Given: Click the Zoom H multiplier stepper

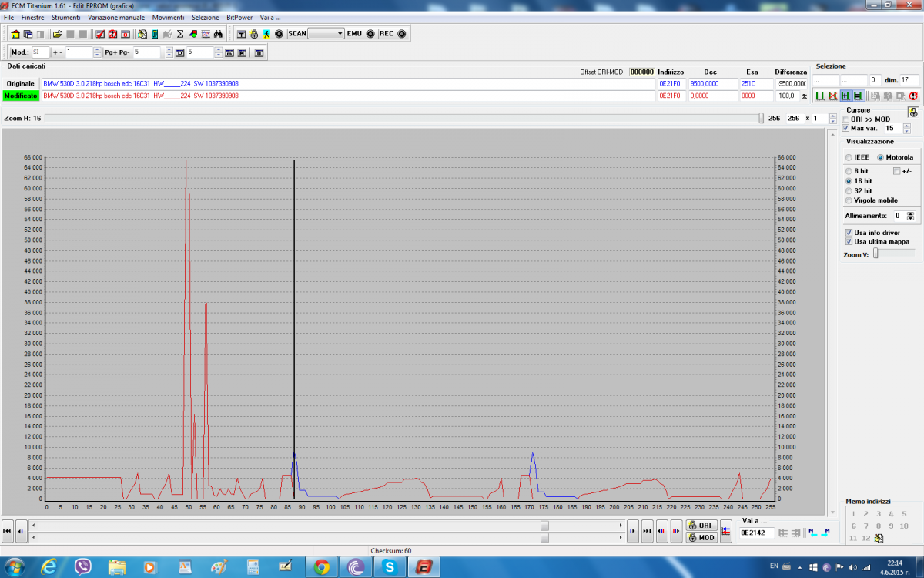Looking at the screenshot, I should click(833, 119).
